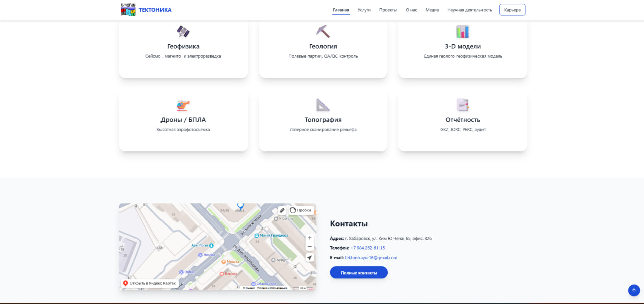The image size is (644, 304).
Task: Click the Условия использования map link
Action: pyautogui.click(x=272, y=288)
